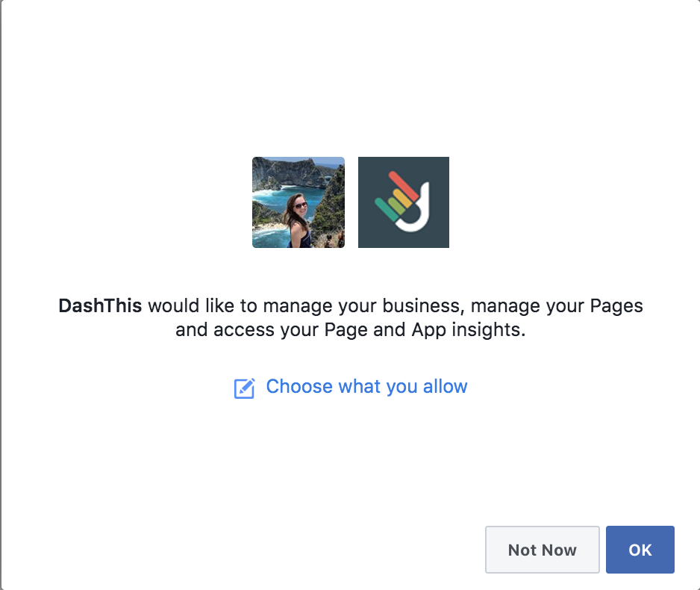Click the permission description text
The width and height of the screenshot is (700, 590).
point(351,317)
